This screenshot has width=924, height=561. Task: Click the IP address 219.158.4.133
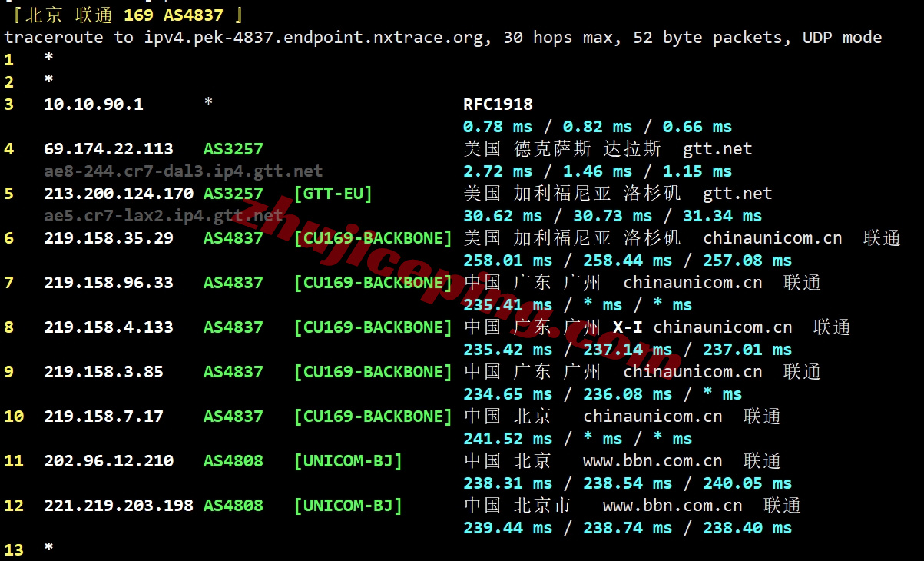(108, 327)
